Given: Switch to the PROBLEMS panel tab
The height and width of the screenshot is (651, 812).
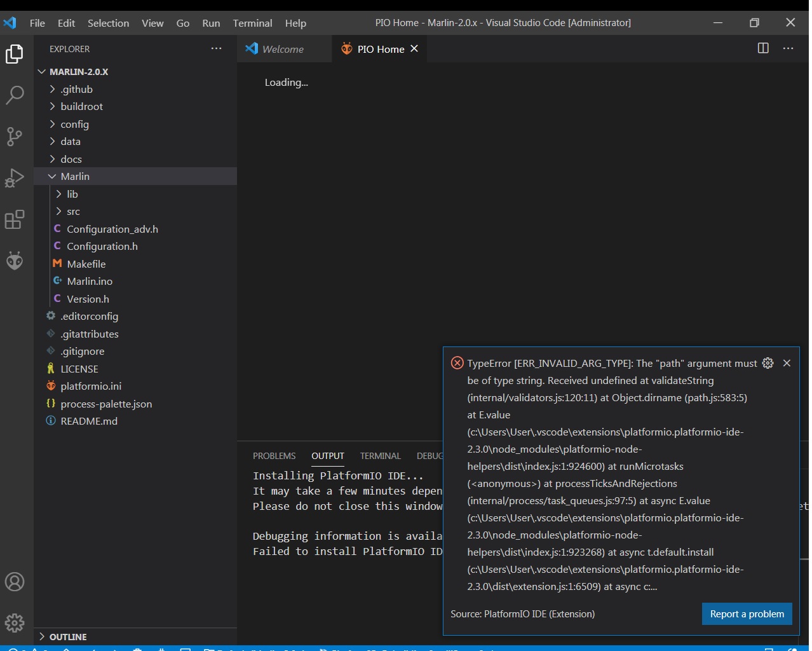Looking at the screenshot, I should coord(274,456).
